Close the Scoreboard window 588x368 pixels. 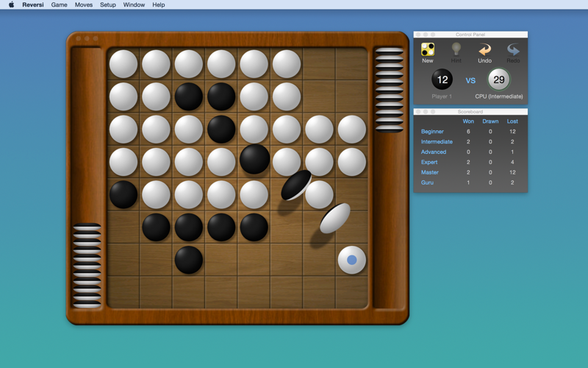click(x=418, y=112)
